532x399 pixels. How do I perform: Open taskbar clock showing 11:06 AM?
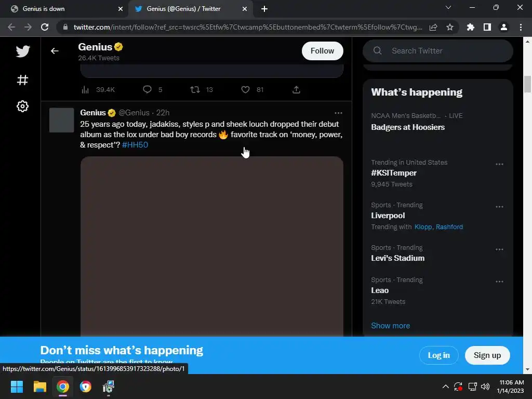[510, 387]
